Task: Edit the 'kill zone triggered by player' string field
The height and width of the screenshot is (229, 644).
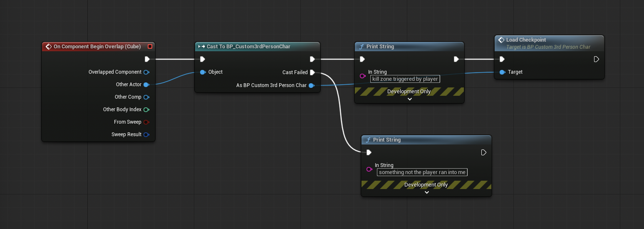Action: click(405, 79)
